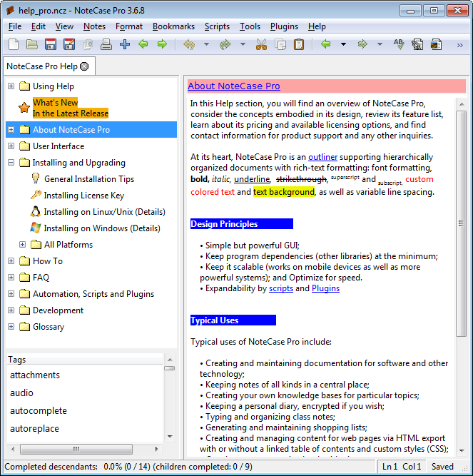
Task: Click the Tags list scroll down arrow
Action: (x=170, y=437)
